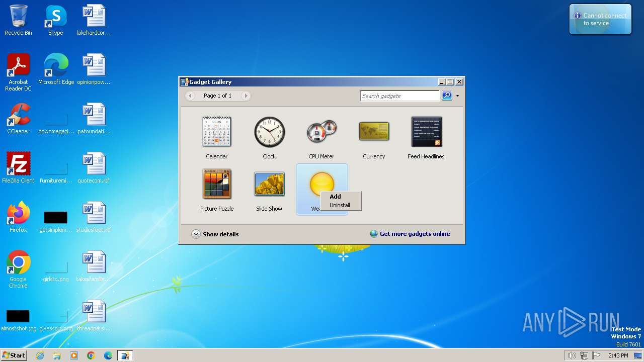
Task: Open Firefox desktop shortcut
Action: [x=18, y=217]
